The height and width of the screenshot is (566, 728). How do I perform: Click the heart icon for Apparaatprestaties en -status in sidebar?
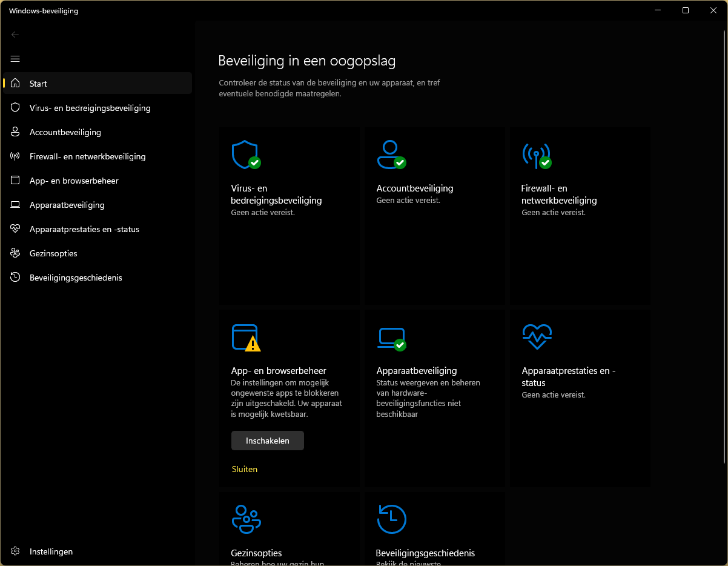[x=16, y=229]
